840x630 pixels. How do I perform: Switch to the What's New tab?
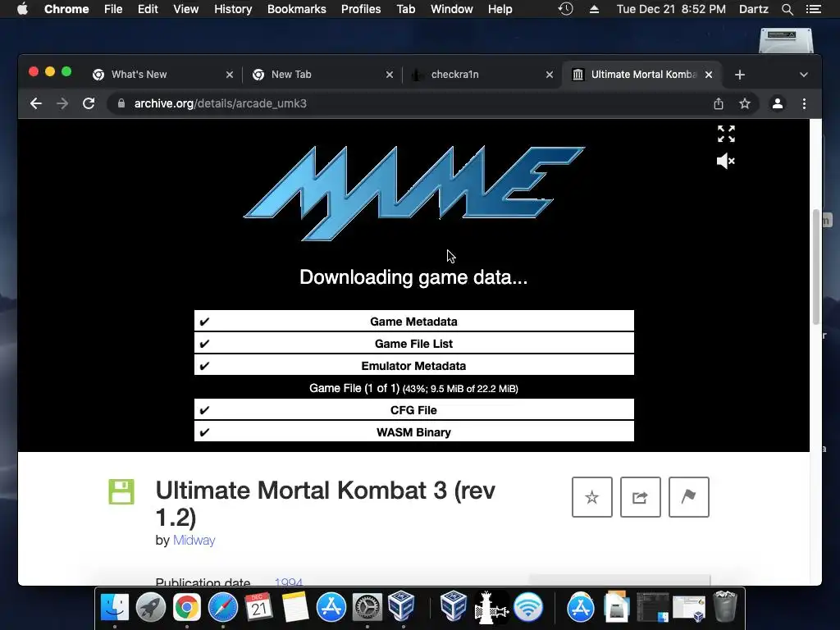click(x=162, y=75)
